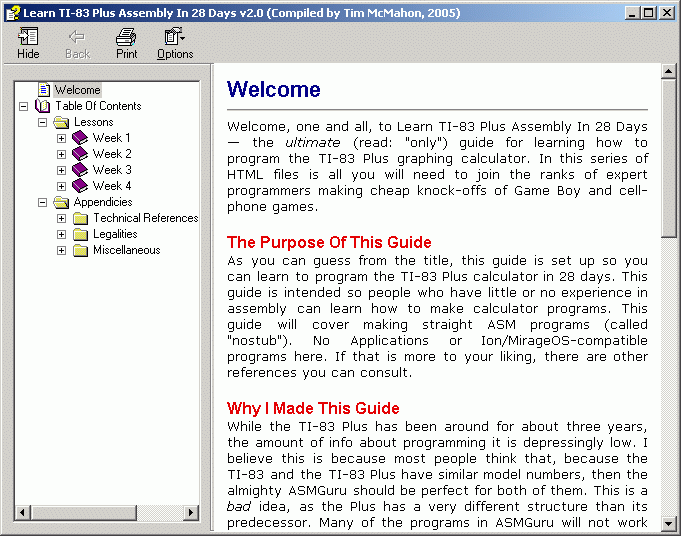Screen dimensions: 681x536
Task: Click the content pane scroll-down arrow
Action: click(668, 523)
